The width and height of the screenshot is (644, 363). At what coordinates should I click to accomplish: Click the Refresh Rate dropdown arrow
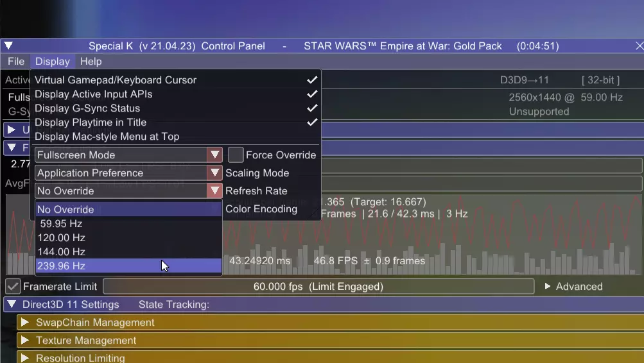pos(214,190)
